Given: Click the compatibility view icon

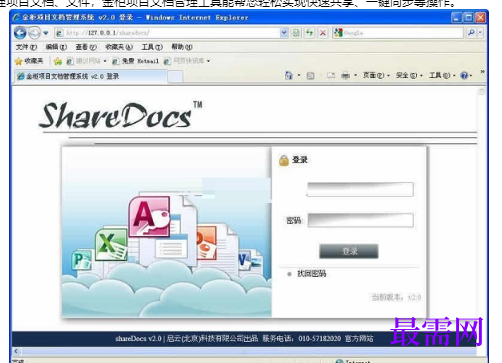Looking at the screenshot, I should [296, 33].
